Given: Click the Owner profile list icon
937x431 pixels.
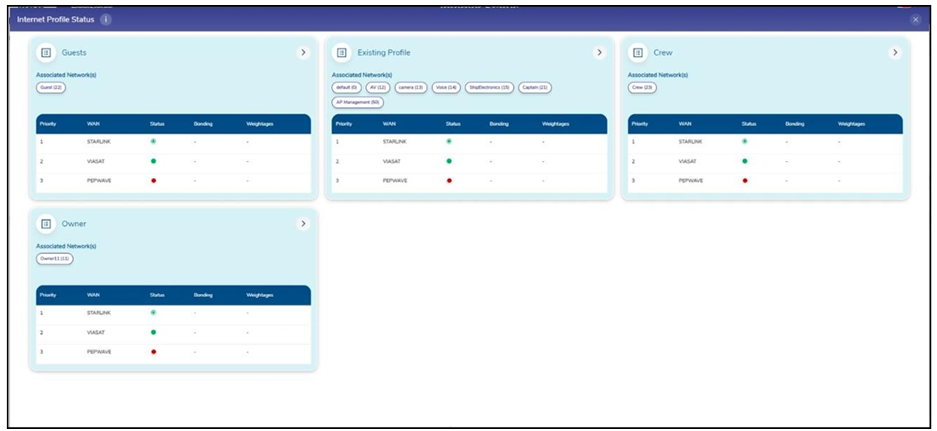Looking at the screenshot, I should click(x=45, y=224).
